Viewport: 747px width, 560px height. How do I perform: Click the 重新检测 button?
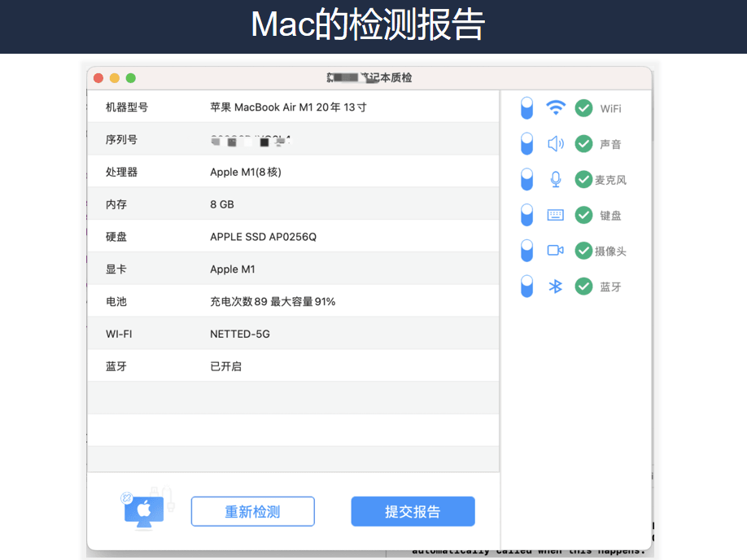252,511
